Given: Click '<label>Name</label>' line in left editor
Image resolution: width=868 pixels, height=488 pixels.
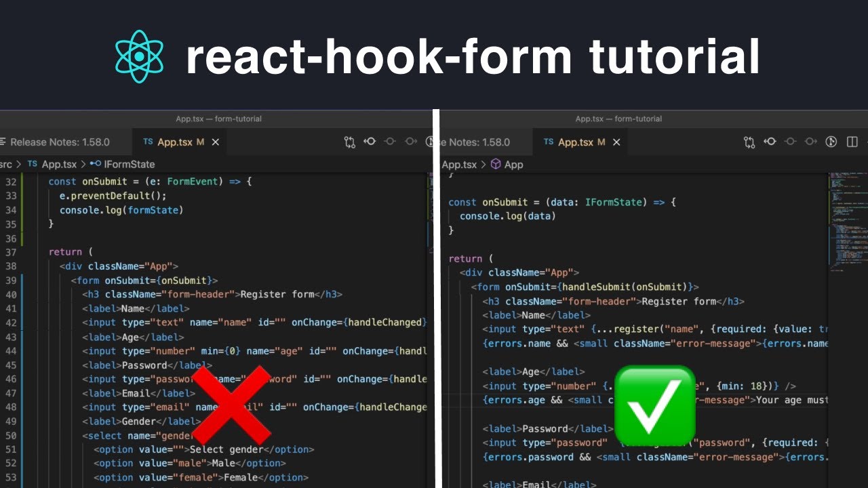Looking at the screenshot, I should pos(136,308).
